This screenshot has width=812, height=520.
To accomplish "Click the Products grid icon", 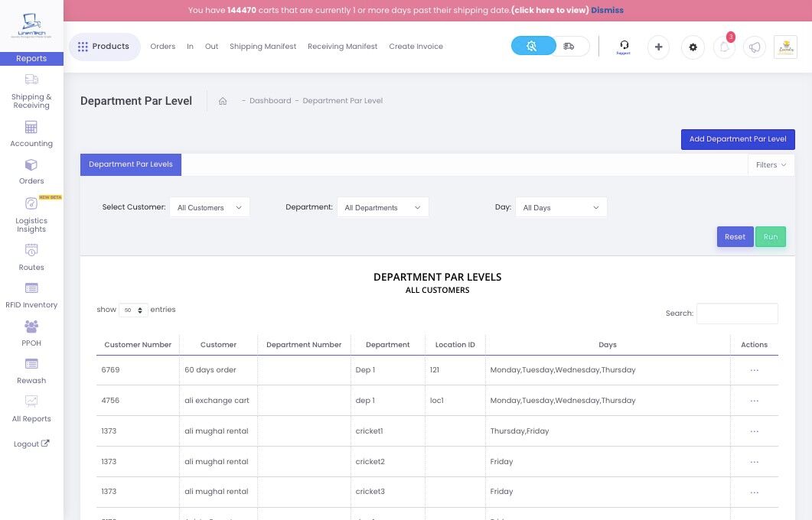I will pyautogui.click(x=83, y=47).
